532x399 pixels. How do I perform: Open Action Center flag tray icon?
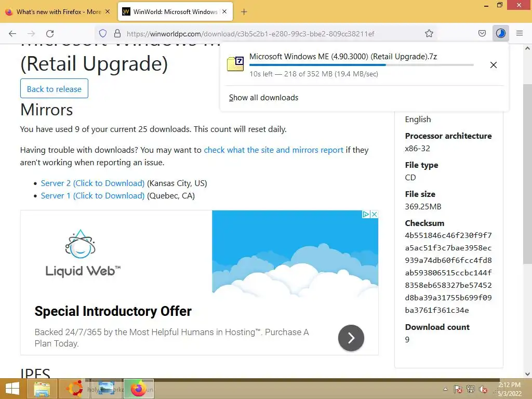click(458, 389)
